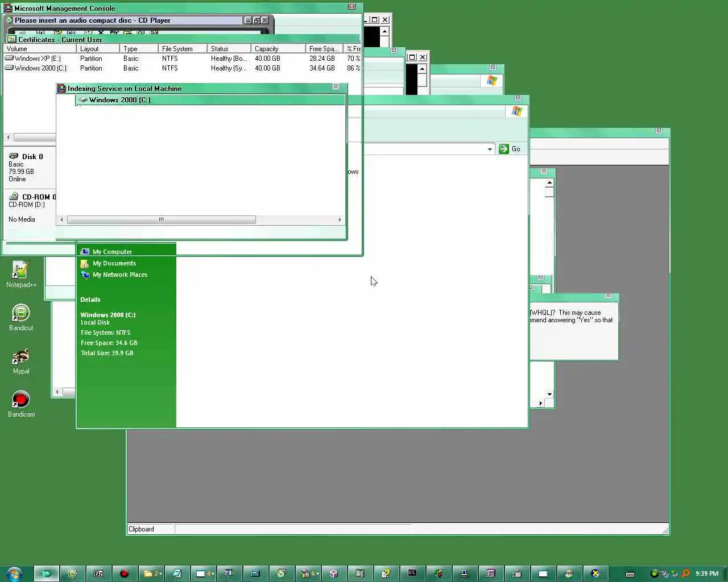Viewport: 728px width, 582px height.
Task: Click the 34.64 GB free space cell
Action: coord(322,68)
